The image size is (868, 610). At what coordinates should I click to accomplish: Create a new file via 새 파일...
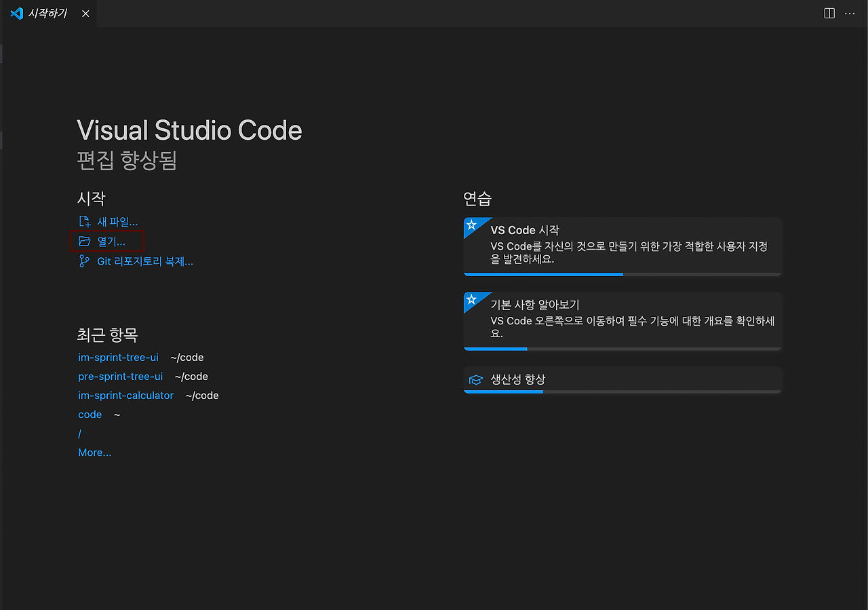(117, 222)
